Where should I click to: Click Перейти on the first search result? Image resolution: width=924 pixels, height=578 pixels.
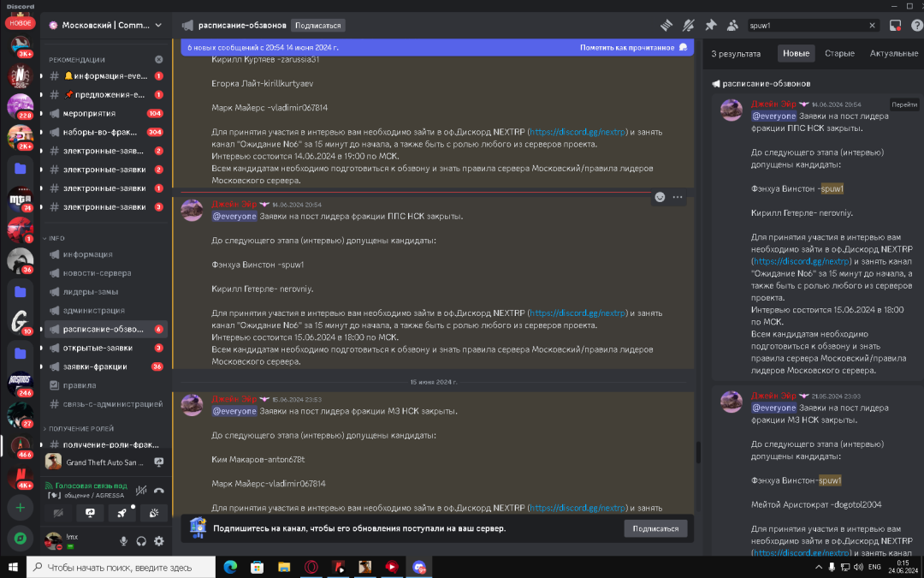(904, 104)
